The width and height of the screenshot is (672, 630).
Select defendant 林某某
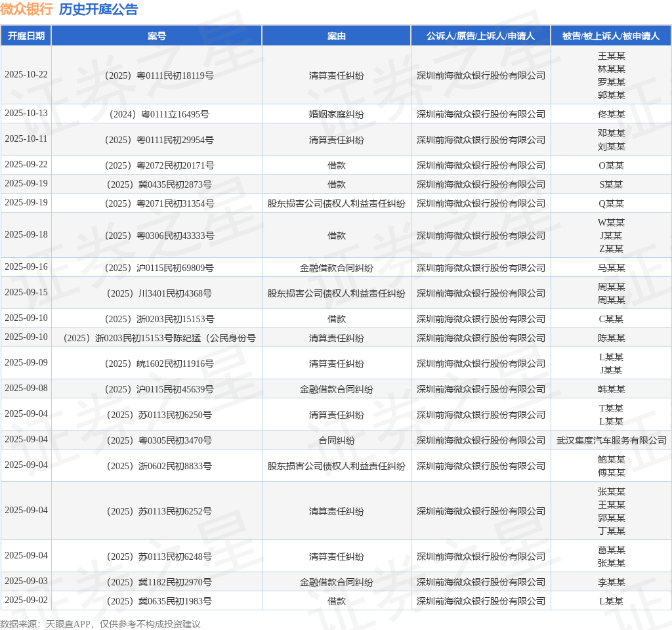click(611, 69)
